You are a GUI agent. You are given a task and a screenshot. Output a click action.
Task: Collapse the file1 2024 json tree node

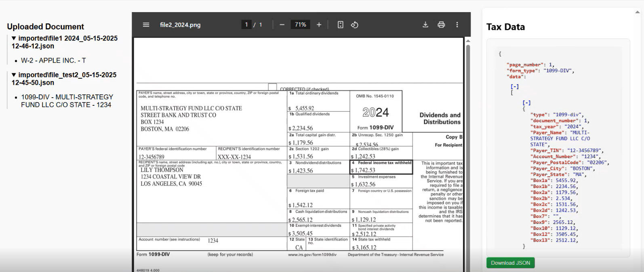[x=14, y=38]
